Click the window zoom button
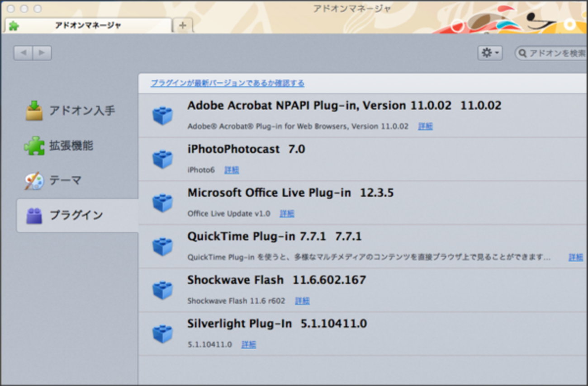 click(38, 9)
